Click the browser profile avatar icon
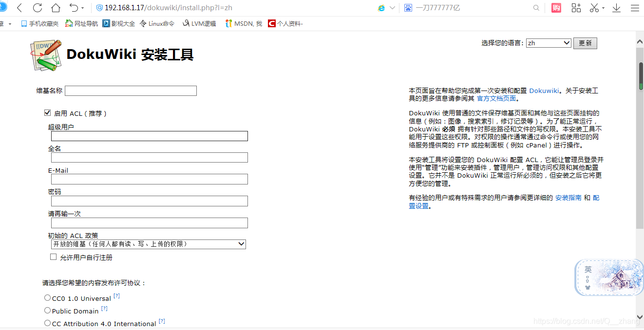Viewport: 644px width, 330px height. click(2, 8)
